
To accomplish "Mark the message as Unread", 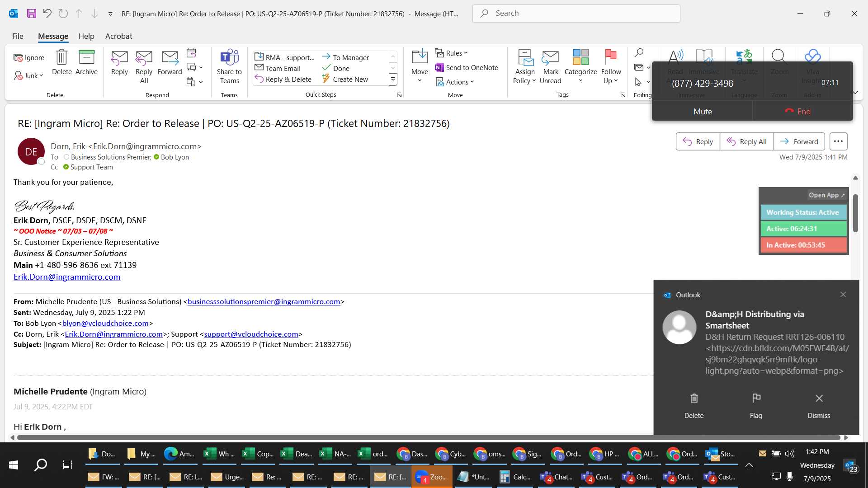I will (551, 67).
